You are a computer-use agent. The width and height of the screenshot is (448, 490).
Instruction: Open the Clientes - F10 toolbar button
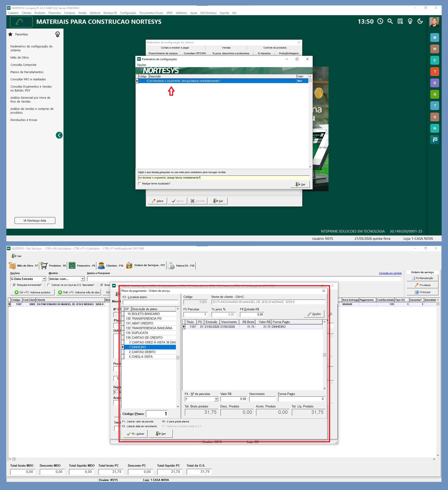[111, 266]
